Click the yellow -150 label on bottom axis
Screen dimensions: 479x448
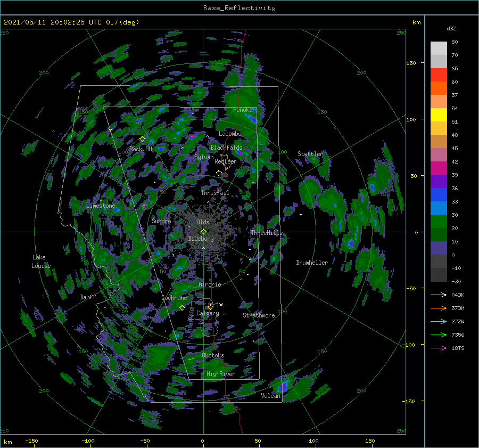pos(31,441)
